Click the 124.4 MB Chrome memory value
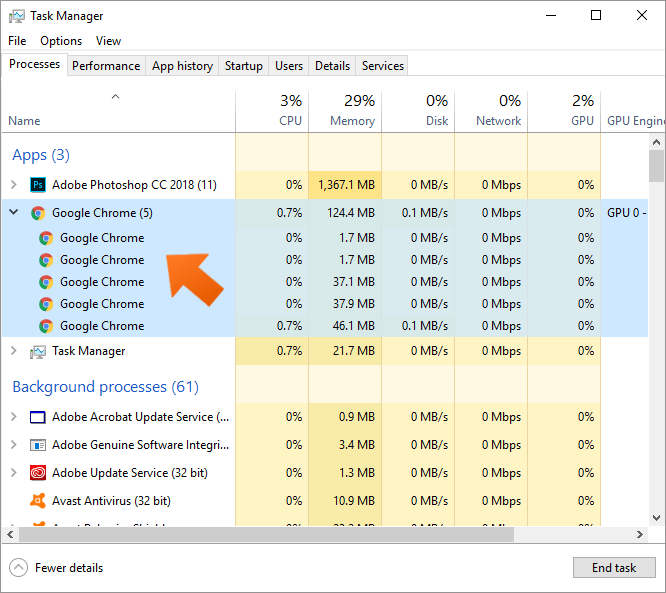 coord(351,213)
